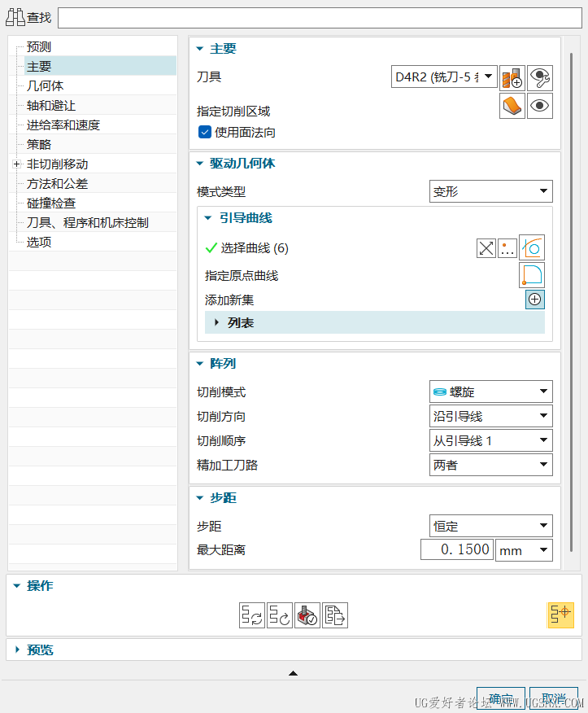Click the 指定切削区域 selection icon
Screen dimensions: 588x713
512,105
